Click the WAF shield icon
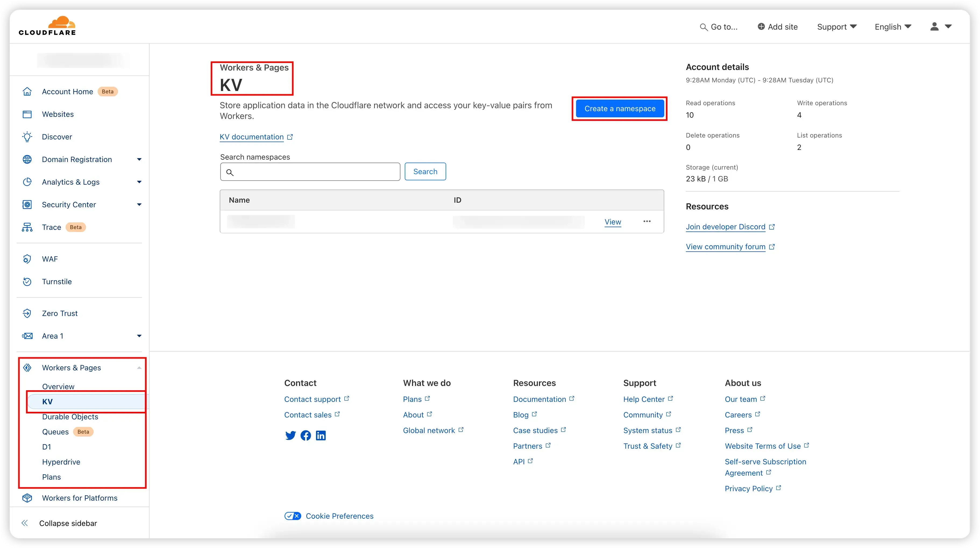This screenshot has height=548, width=980. pos(27,259)
